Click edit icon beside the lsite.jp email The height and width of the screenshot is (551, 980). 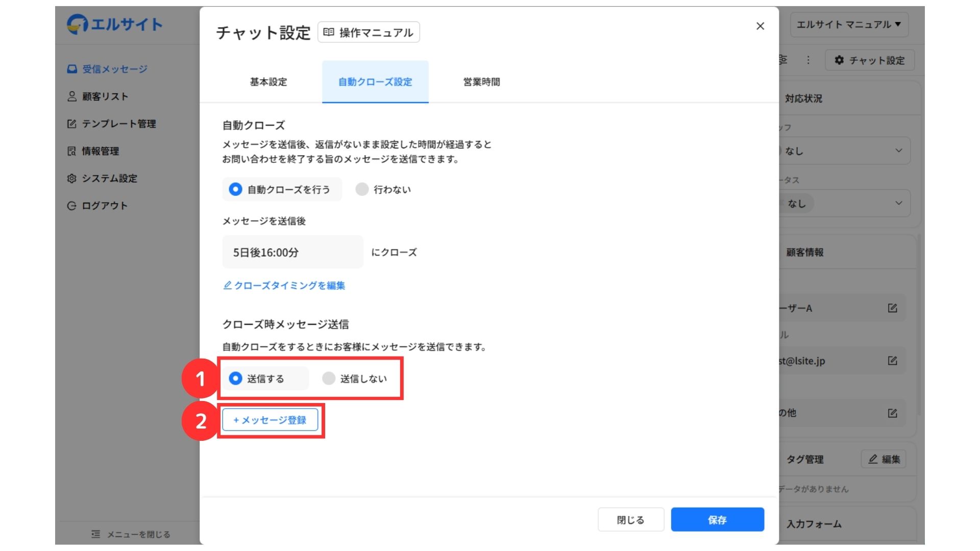[892, 361]
